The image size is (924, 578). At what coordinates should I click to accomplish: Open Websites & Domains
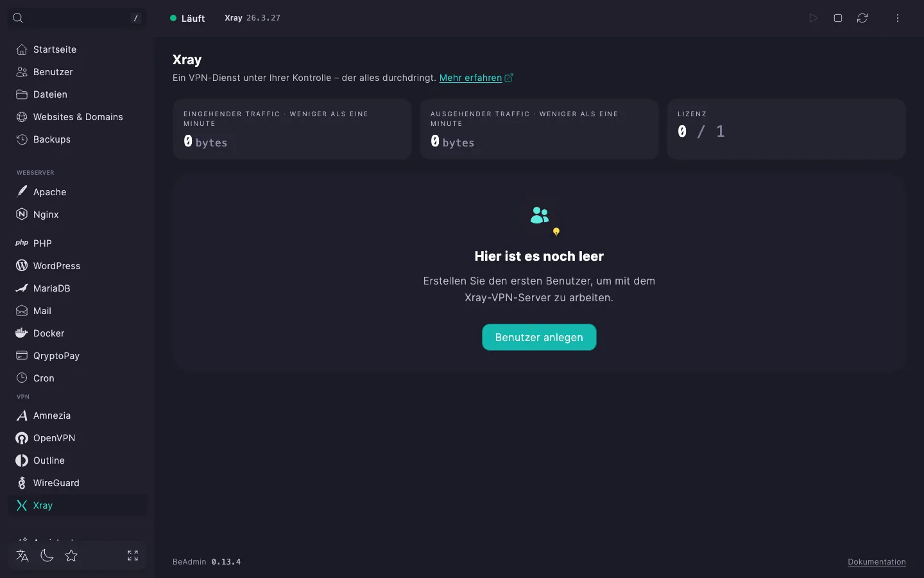[x=77, y=117]
